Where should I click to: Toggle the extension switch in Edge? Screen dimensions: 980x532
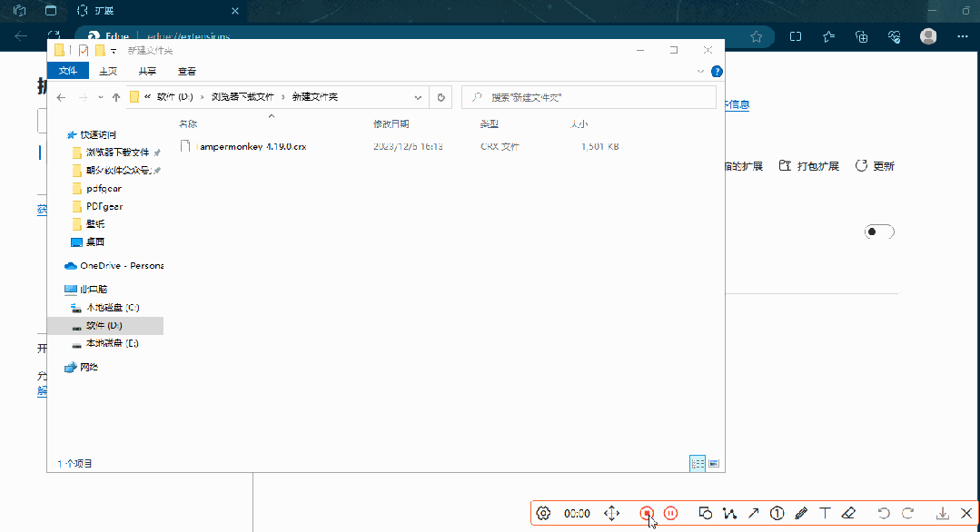pyautogui.click(x=879, y=232)
